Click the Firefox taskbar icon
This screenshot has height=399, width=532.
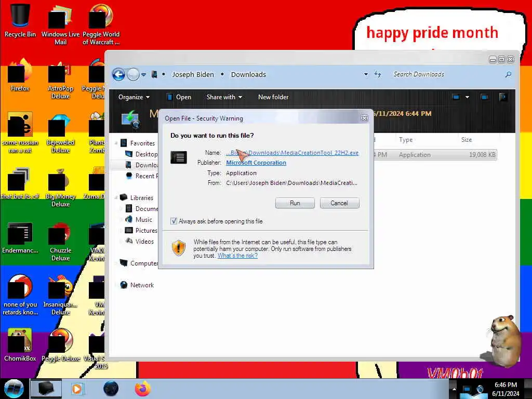143,389
